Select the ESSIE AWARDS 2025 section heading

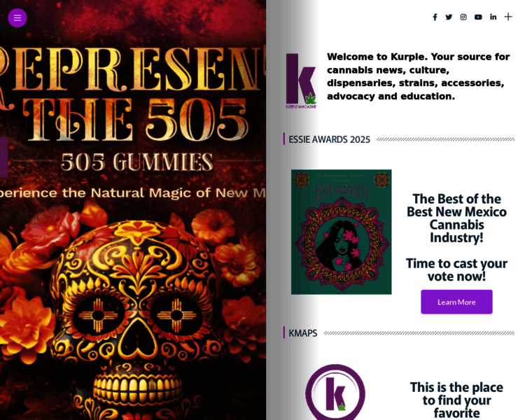coord(329,139)
